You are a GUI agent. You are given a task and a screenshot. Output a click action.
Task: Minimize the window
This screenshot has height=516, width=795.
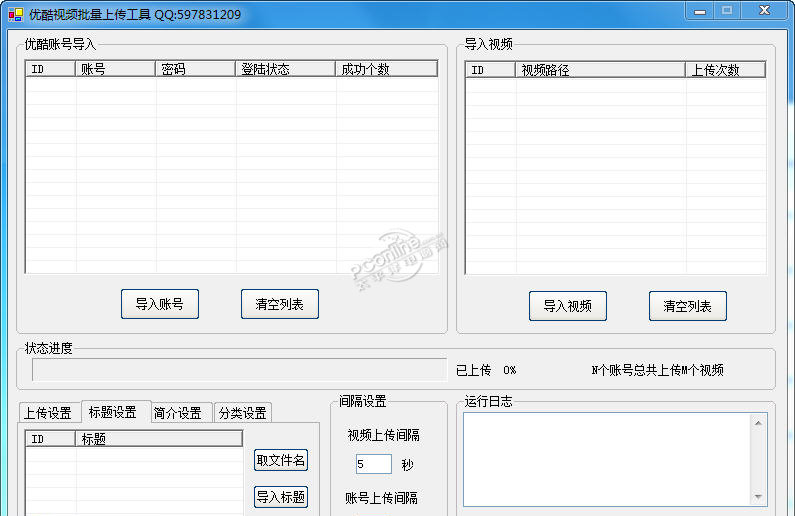tap(700, 11)
